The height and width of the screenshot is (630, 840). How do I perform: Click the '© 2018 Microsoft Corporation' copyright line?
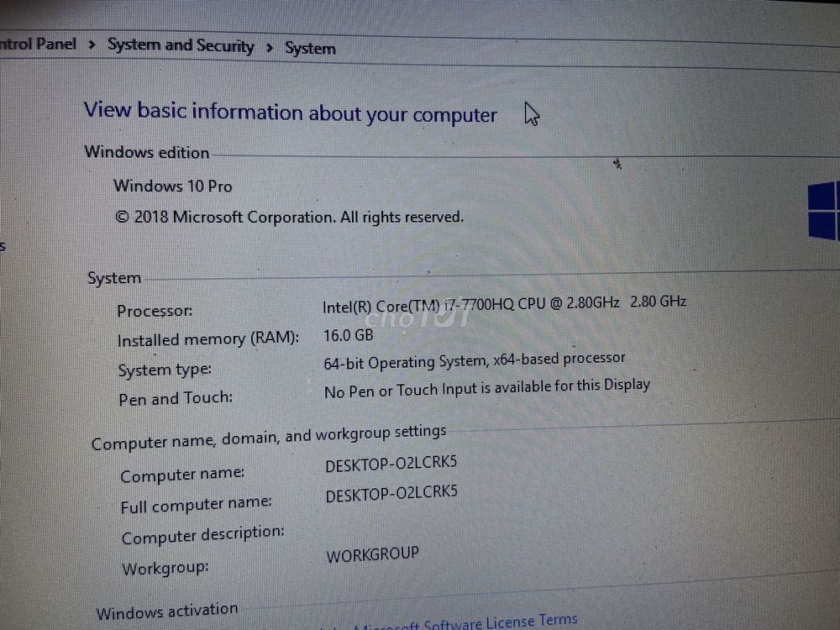point(289,217)
